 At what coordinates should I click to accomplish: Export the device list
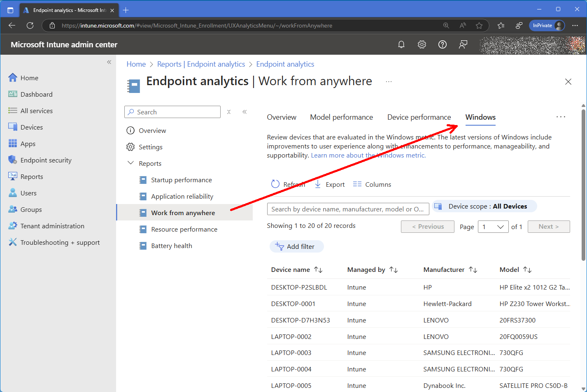(x=330, y=184)
